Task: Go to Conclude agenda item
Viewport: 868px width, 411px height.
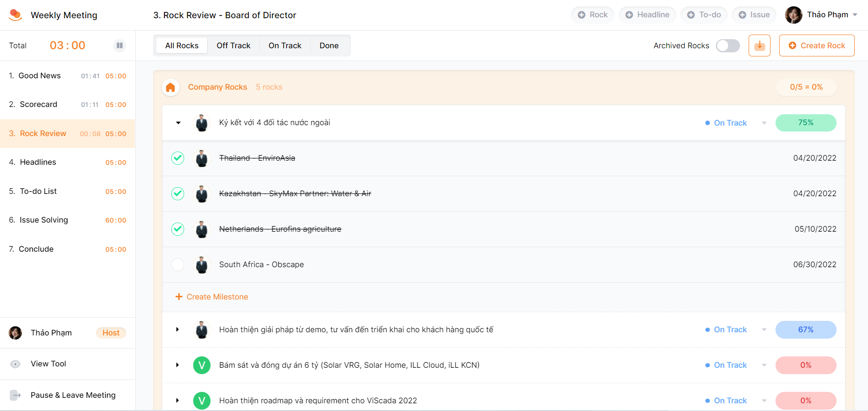Action: [67, 249]
